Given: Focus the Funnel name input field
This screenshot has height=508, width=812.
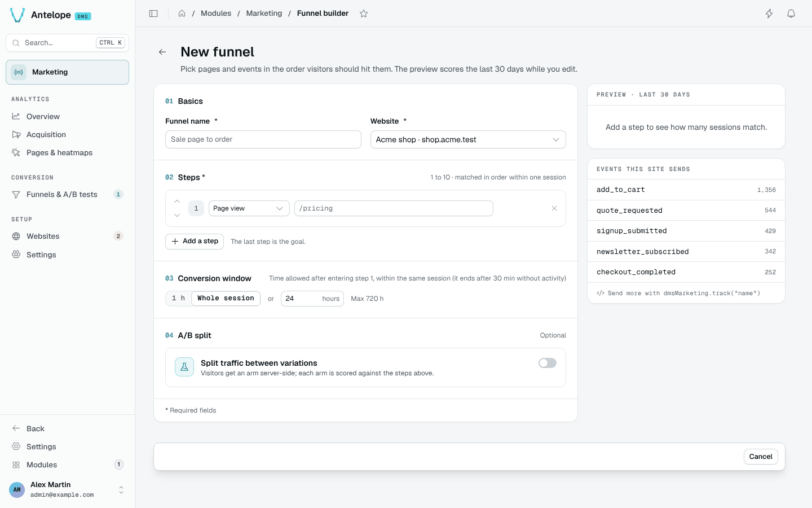Looking at the screenshot, I should point(263,139).
